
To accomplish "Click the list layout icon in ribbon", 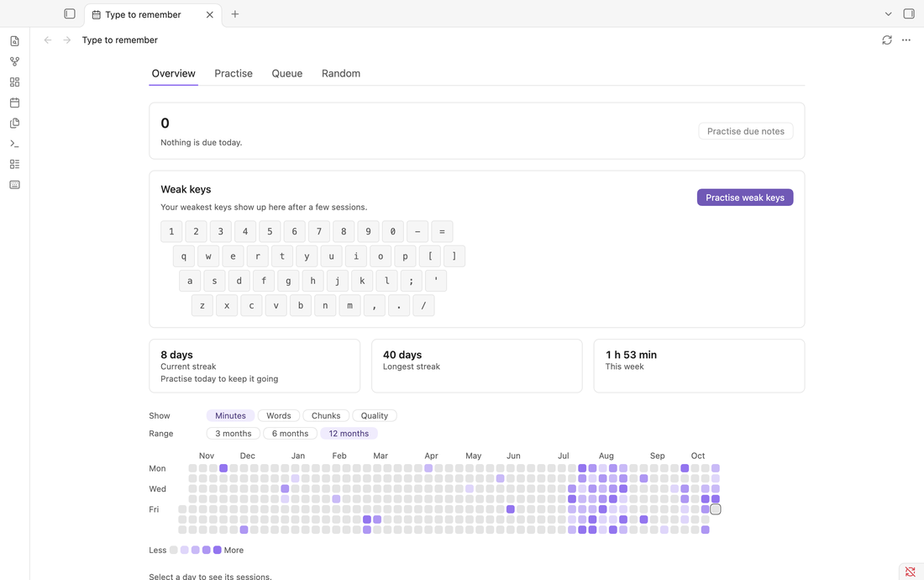I will [15, 165].
